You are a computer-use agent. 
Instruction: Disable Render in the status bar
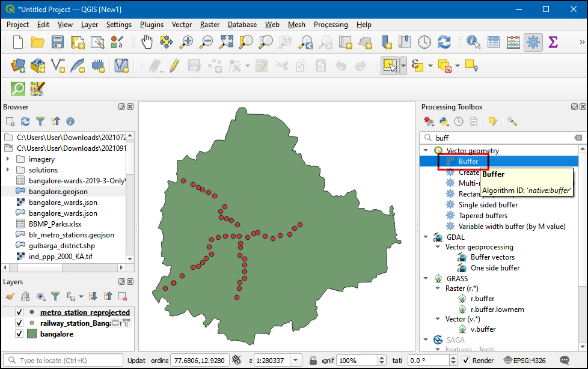tap(467, 360)
